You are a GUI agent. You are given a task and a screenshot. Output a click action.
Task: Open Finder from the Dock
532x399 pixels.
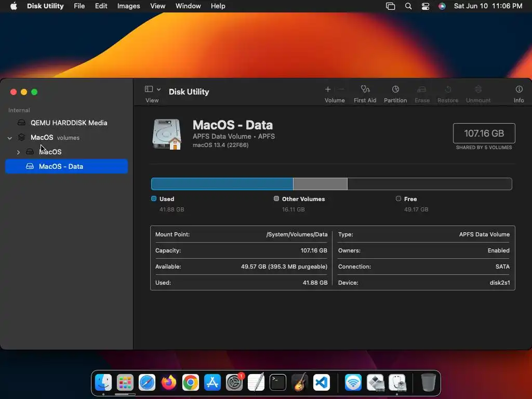pyautogui.click(x=103, y=383)
